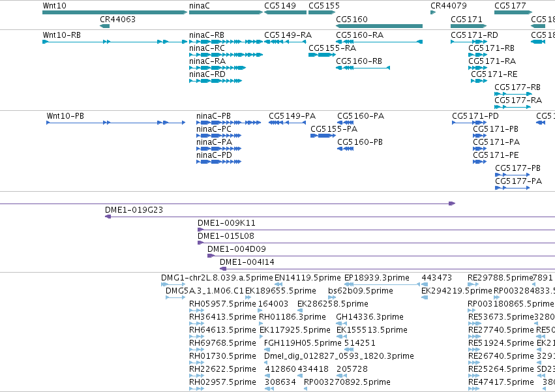Click transcript CG5149-RA
The width and height of the screenshot is (555, 392).
pyautogui.click(x=285, y=42)
